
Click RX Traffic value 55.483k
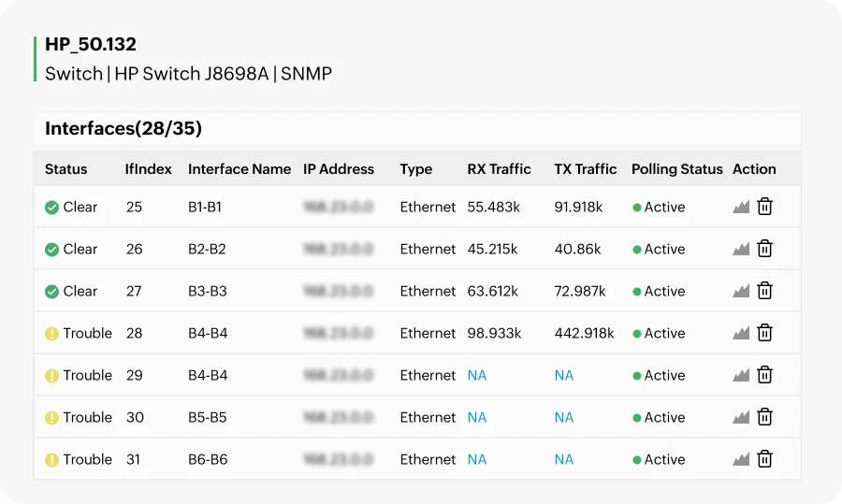coord(493,208)
